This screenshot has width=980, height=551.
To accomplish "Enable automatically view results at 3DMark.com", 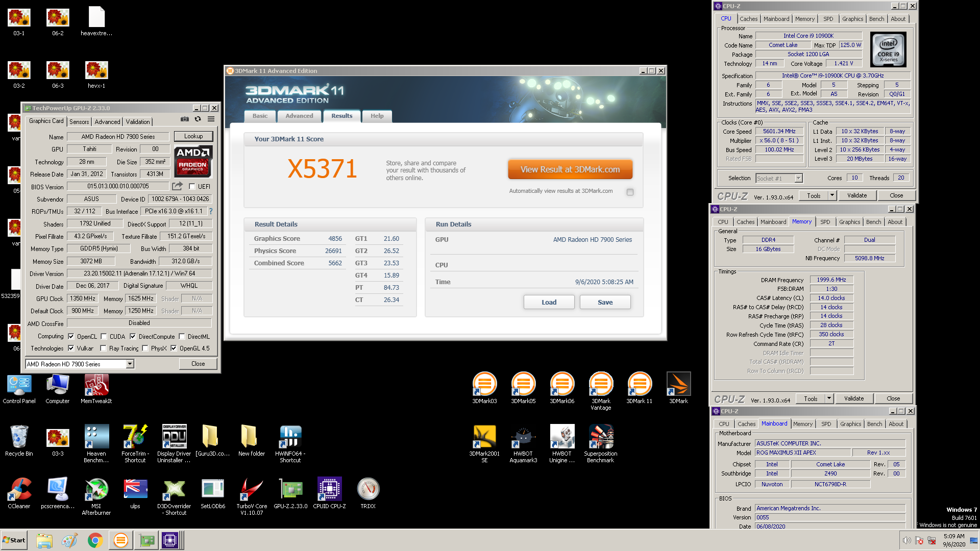I will pyautogui.click(x=630, y=192).
